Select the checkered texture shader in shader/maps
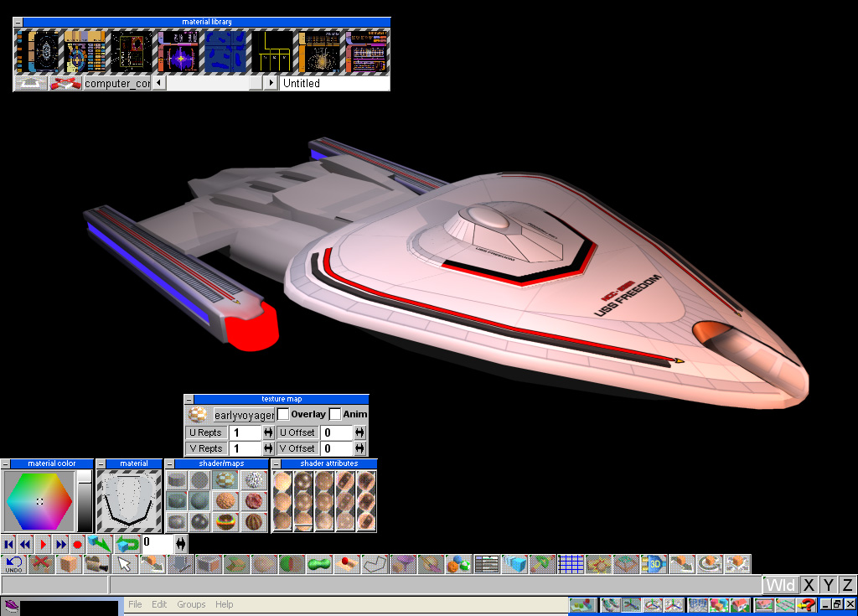The height and width of the screenshot is (616, 858). click(x=225, y=480)
